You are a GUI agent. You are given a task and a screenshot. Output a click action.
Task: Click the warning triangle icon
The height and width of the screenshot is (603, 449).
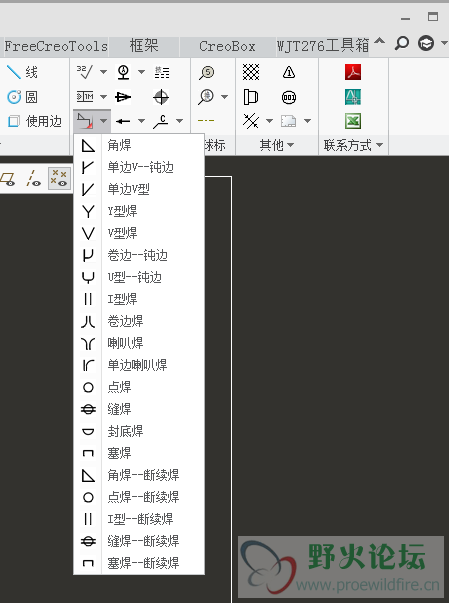[x=289, y=72]
